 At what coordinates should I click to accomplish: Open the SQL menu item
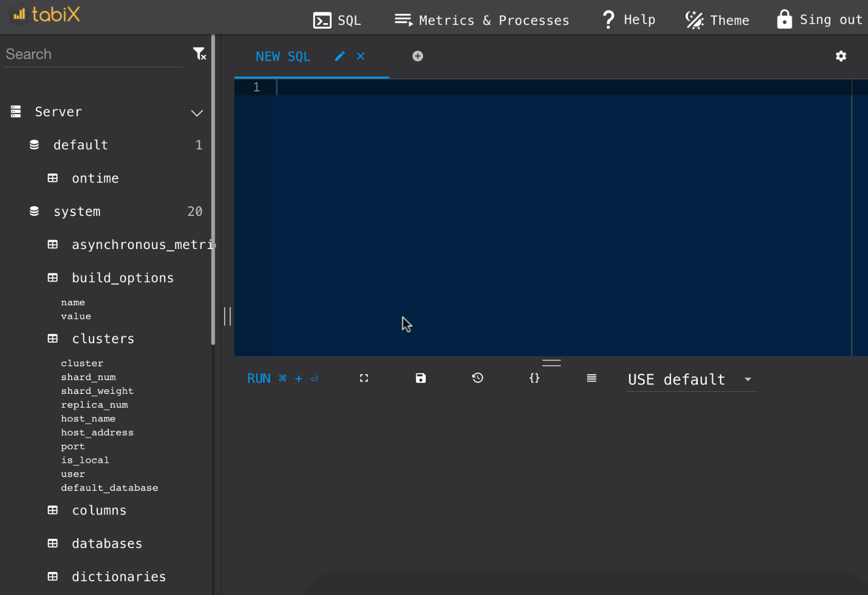coord(337,20)
